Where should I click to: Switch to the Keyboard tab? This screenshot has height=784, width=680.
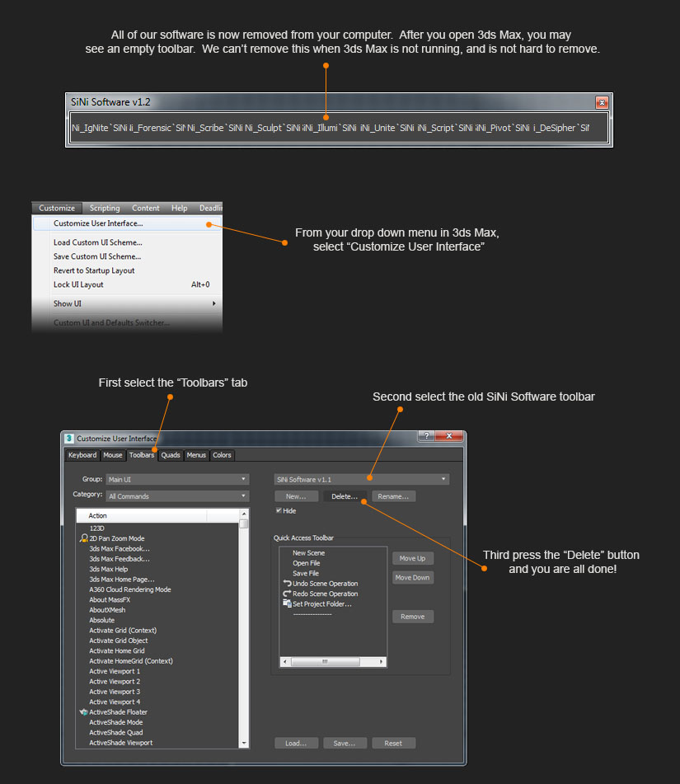[x=82, y=455]
